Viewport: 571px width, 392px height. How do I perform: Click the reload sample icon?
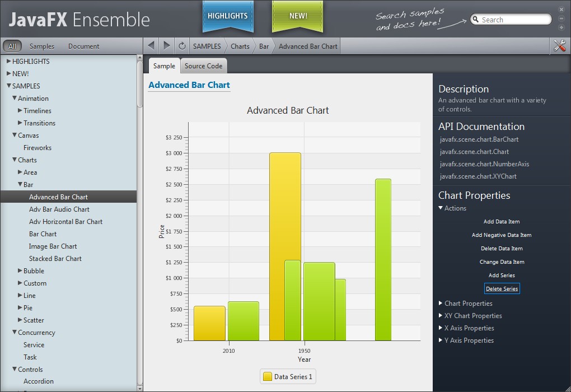point(182,46)
